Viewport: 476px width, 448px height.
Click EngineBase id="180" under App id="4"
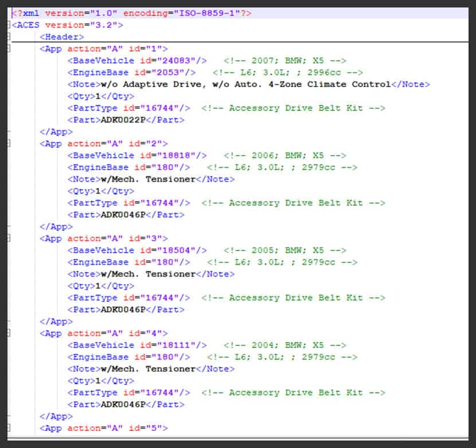pos(128,357)
